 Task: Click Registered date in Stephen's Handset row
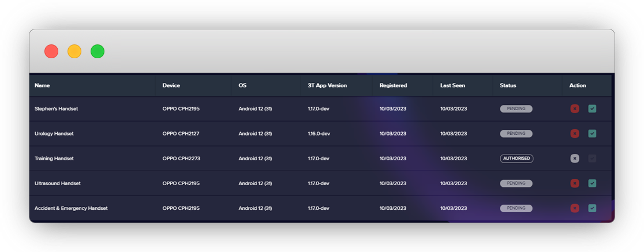tap(393, 109)
